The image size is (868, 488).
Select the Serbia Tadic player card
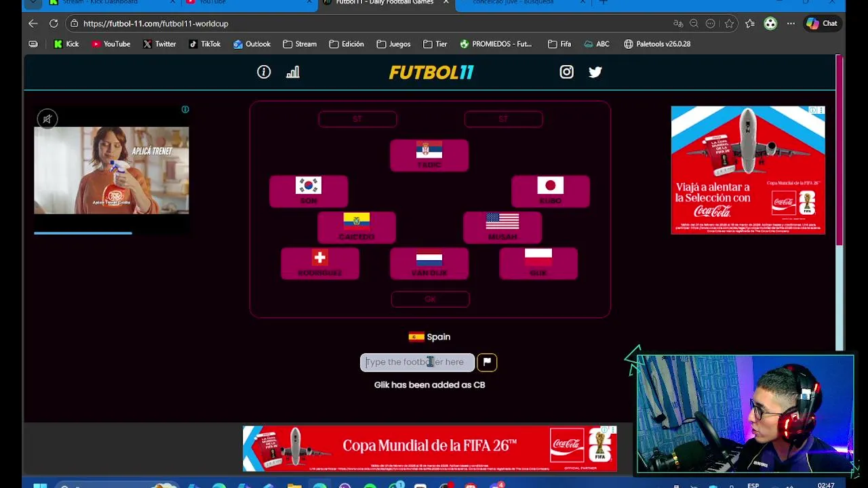tap(429, 155)
